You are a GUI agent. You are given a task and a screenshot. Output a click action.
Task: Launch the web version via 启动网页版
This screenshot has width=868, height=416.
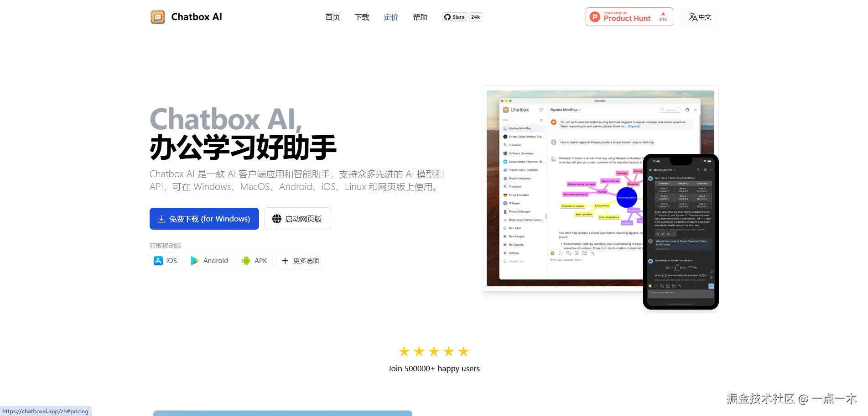click(x=297, y=219)
